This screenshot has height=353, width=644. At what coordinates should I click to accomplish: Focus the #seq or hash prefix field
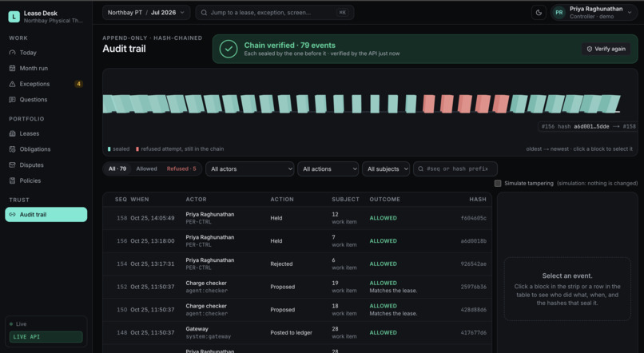click(x=455, y=169)
